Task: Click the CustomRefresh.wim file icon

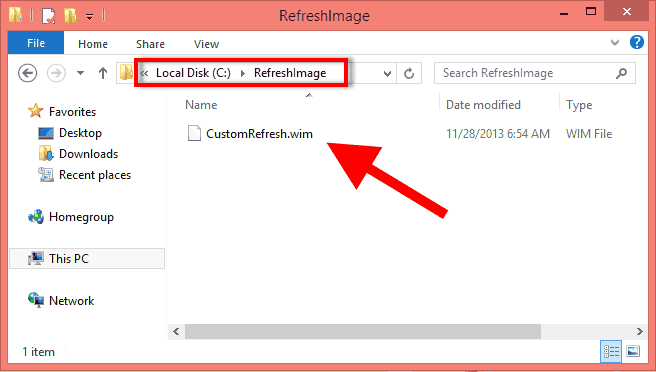Action: [x=194, y=133]
